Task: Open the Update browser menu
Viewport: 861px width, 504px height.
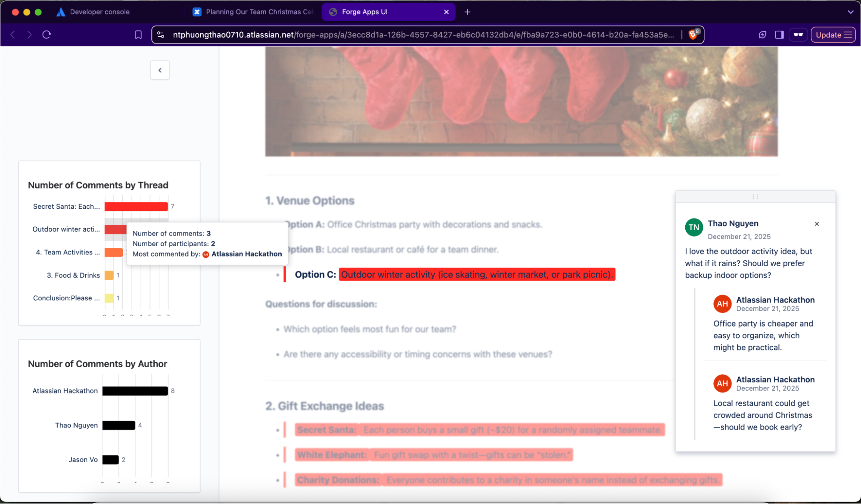Action: point(833,35)
